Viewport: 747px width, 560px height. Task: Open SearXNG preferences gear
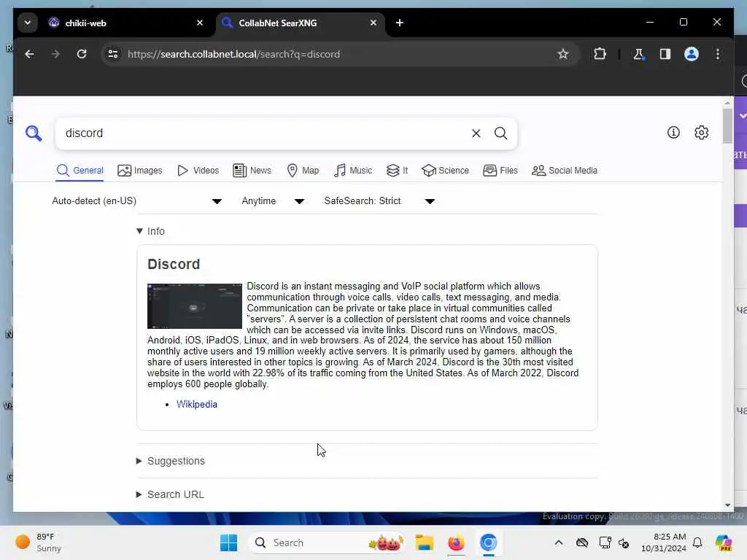click(x=701, y=133)
